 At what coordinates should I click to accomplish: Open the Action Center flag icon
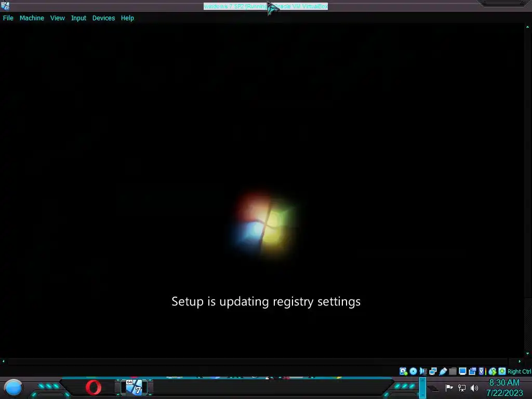click(x=449, y=388)
